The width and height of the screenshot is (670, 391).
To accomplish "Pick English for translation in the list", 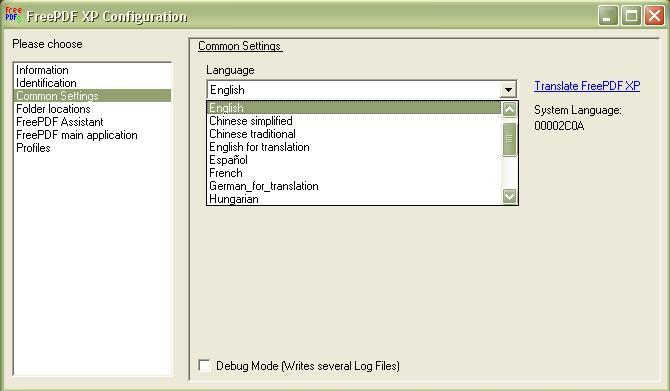I will coord(354,147).
